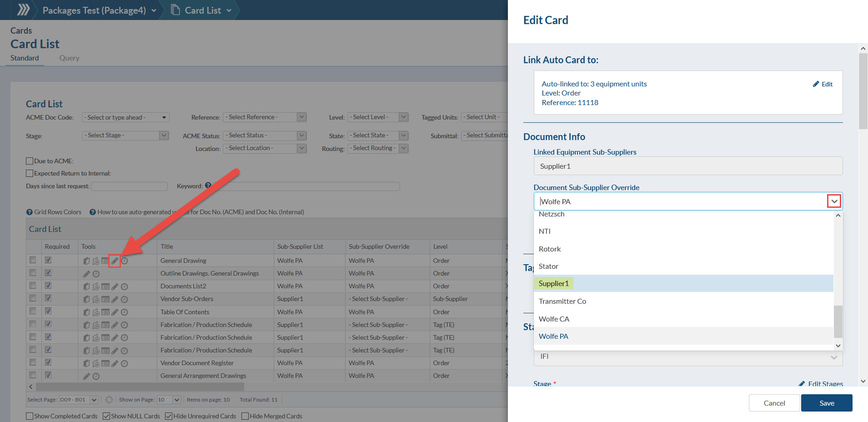Save the card edits

coord(827,403)
